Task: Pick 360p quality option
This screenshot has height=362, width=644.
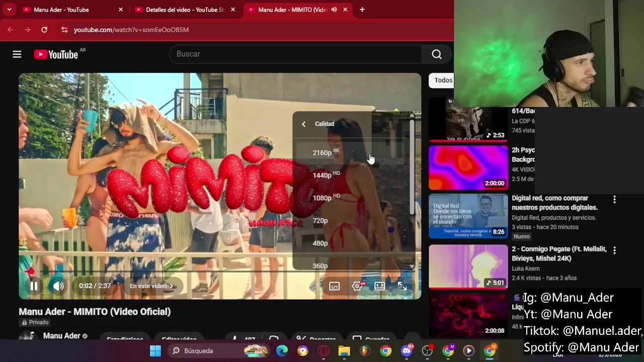Action: (x=351, y=264)
